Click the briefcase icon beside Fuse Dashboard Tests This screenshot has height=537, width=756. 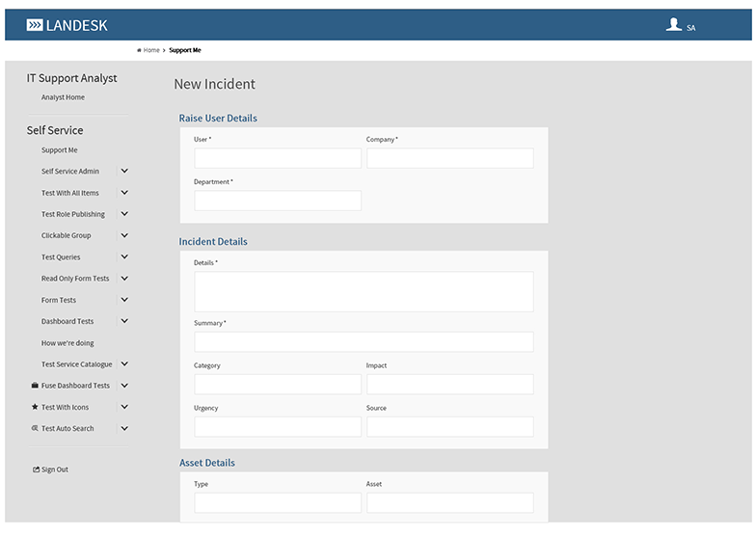35,386
